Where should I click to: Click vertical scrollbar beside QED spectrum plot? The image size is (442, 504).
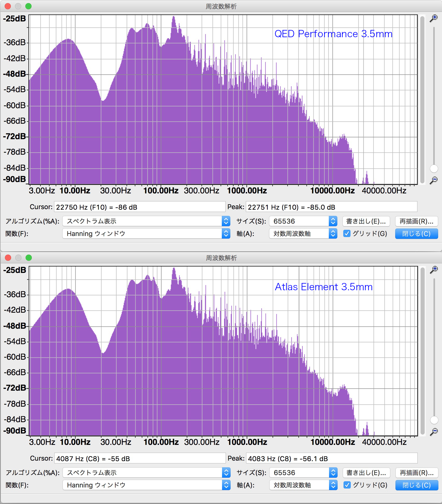pyautogui.click(x=422, y=99)
